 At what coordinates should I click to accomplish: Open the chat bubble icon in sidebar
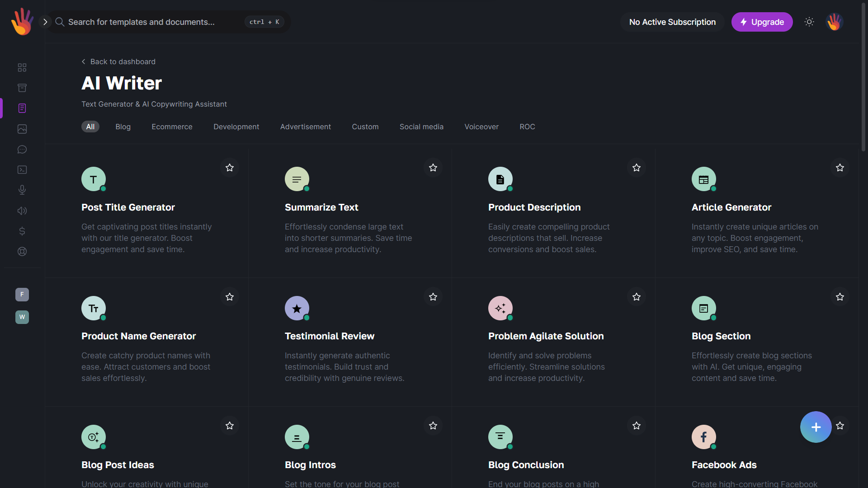(22, 150)
